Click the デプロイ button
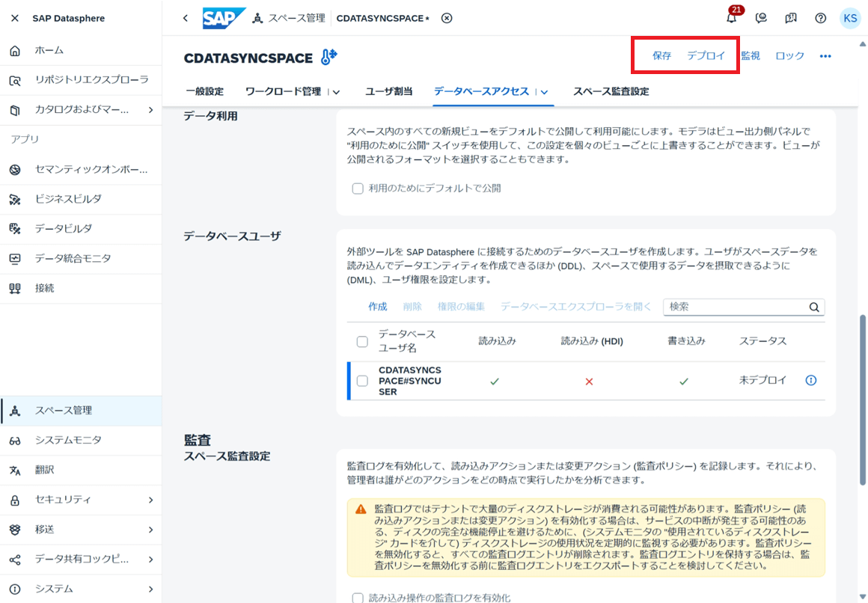Image resolution: width=868 pixels, height=603 pixels. tap(706, 56)
